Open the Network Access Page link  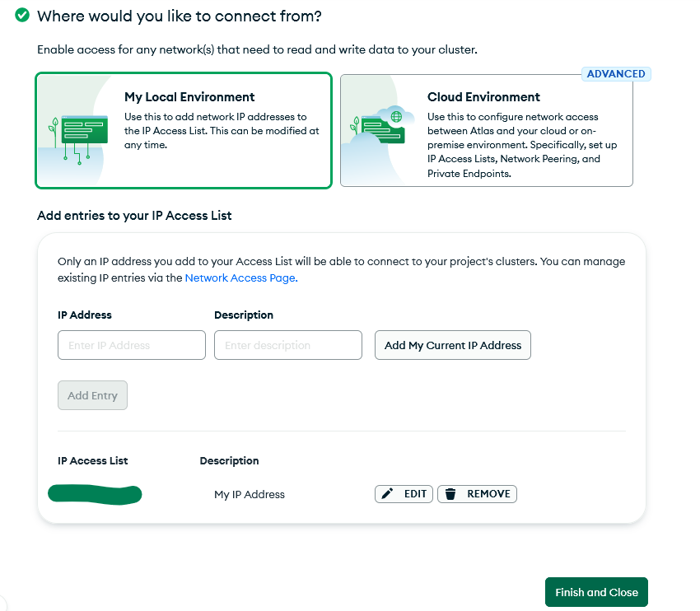pyautogui.click(x=240, y=278)
